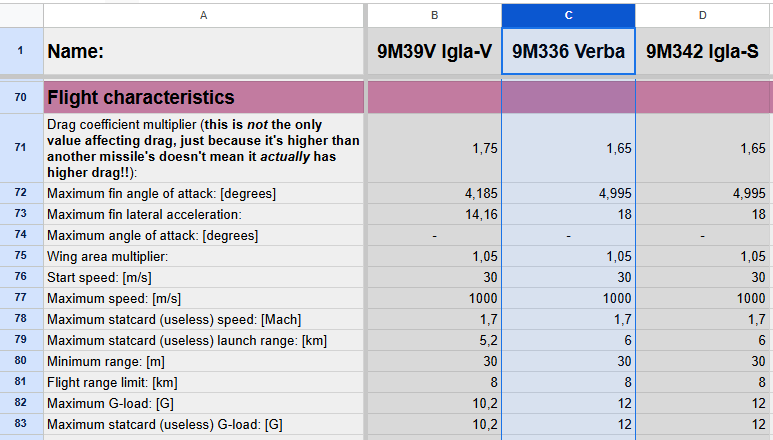Click the highlighted column C header
Image resolution: width=773 pixels, height=440 pixels.
[x=568, y=15]
